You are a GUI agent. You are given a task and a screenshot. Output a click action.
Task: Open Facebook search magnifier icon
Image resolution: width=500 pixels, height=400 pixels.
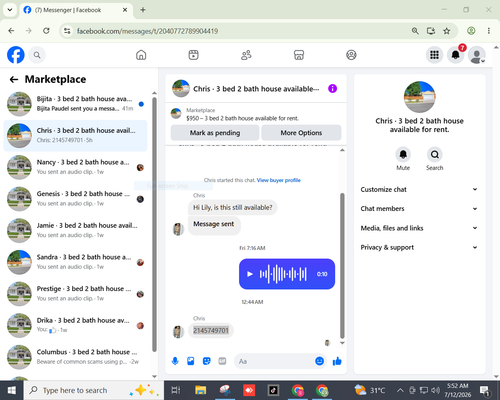(37, 55)
